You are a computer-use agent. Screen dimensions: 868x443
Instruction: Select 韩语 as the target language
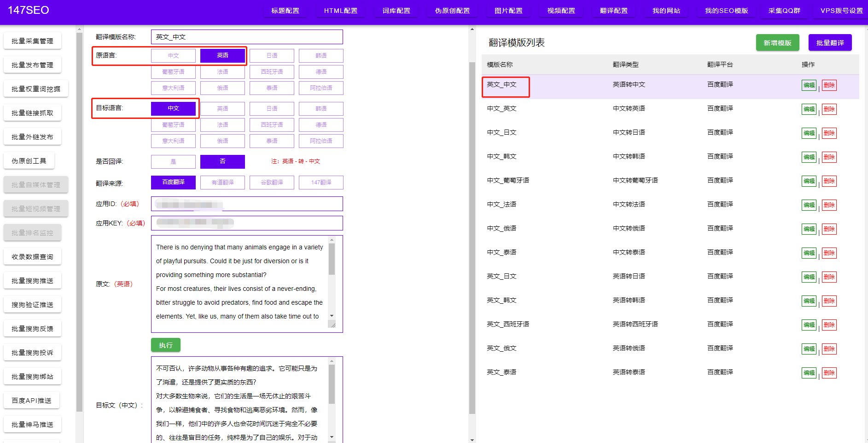pos(321,108)
